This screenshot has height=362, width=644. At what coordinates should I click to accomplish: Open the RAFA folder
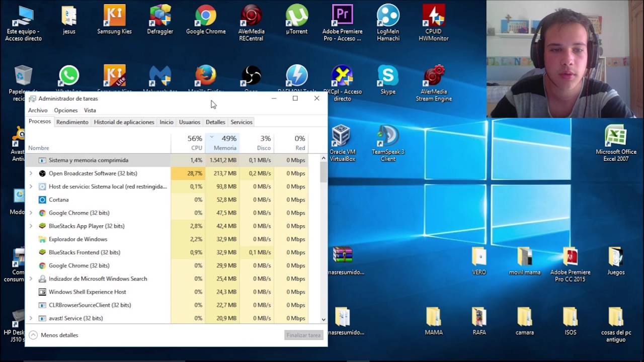[x=479, y=321]
